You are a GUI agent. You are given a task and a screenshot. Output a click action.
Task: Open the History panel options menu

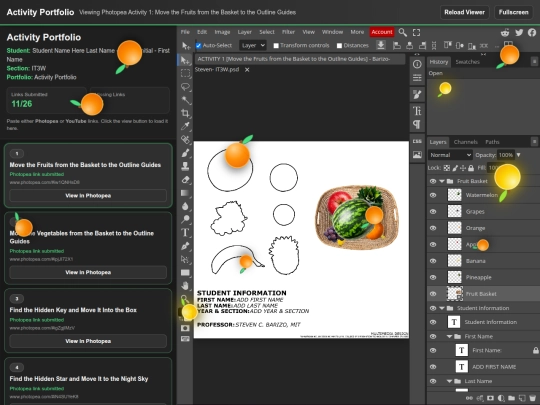click(534, 62)
